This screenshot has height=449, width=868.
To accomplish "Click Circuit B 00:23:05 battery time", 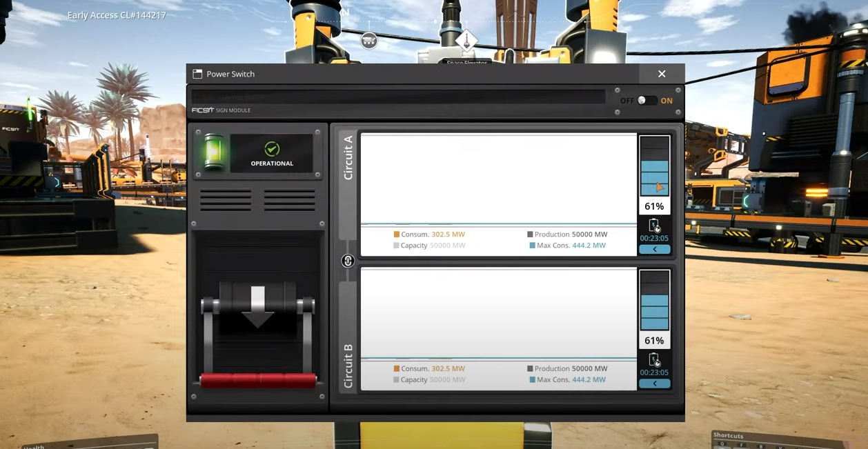I will click(654, 373).
